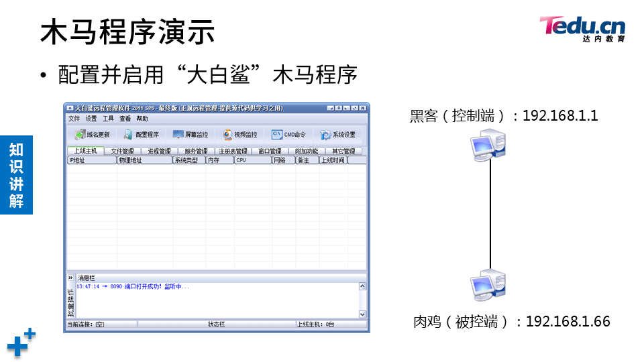Click the 肉鸡 controlled-end computer icon
Image resolution: width=644 pixels, height=362 pixels.
tap(488, 286)
